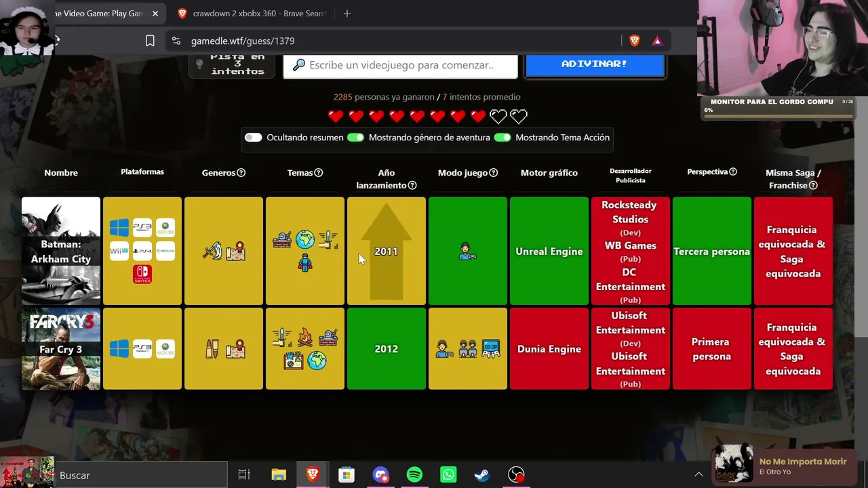Click the Motor gráfico column header
Screen dimensions: 868x488
click(x=549, y=173)
